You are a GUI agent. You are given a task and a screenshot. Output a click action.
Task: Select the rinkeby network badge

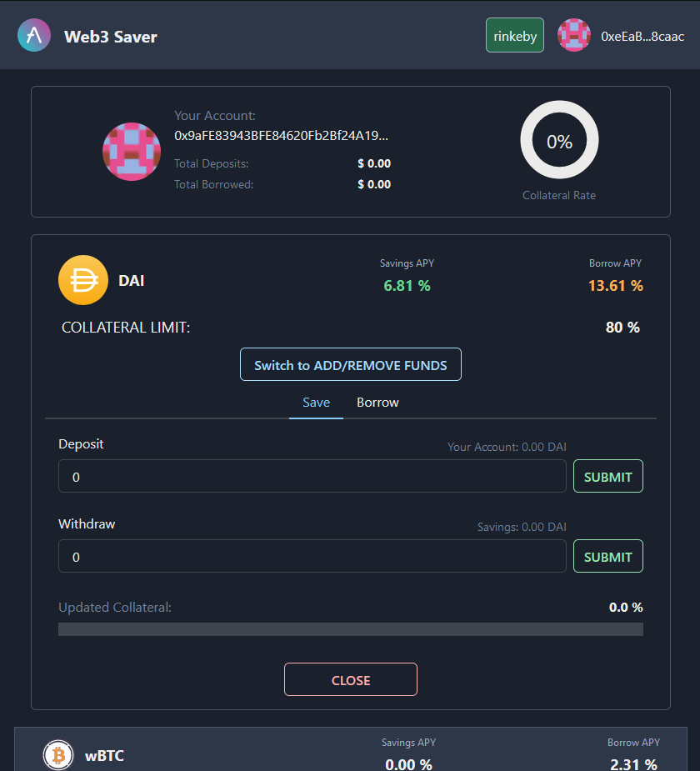coord(515,36)
